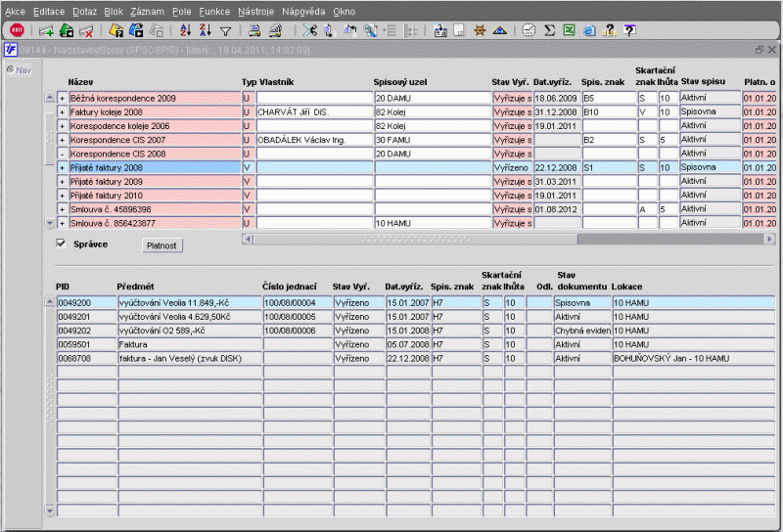The height and width of the screenshot is (532, 783).
Task: Select the Nav radio button
Action: [10, 70]
